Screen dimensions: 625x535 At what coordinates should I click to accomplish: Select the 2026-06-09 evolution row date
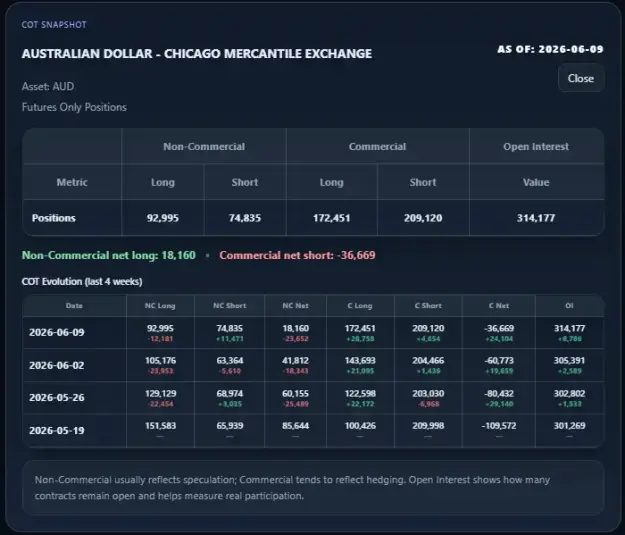(x=57, y=332)
